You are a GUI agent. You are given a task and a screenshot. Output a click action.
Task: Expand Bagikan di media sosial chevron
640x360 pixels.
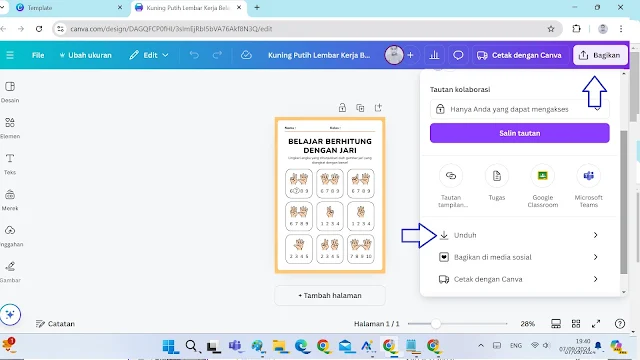tap(596, 257)
